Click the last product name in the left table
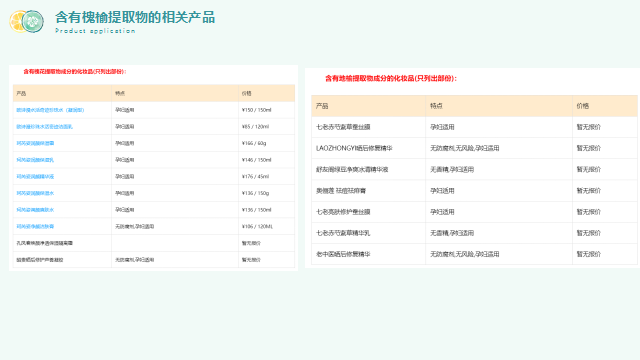 [40, 260]
